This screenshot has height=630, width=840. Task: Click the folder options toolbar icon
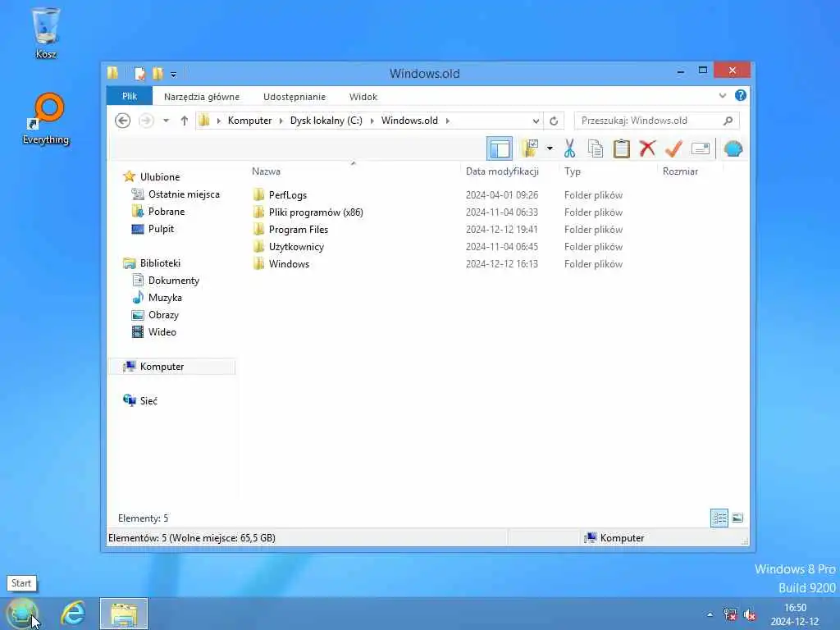click(x=530, y=148)
